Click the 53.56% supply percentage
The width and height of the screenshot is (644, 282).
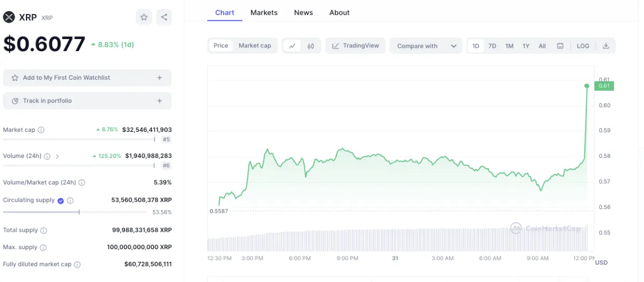coord(162,212)
